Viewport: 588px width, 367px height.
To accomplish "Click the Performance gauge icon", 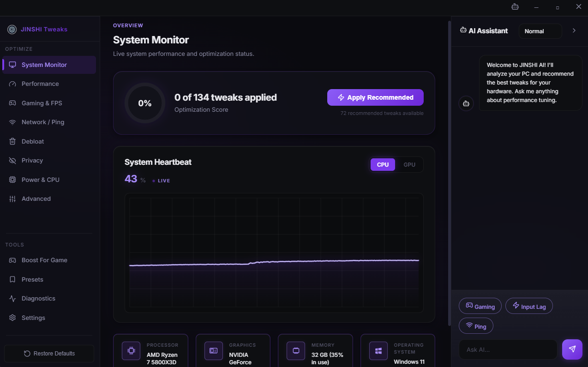I will click(x=12, y=84).
